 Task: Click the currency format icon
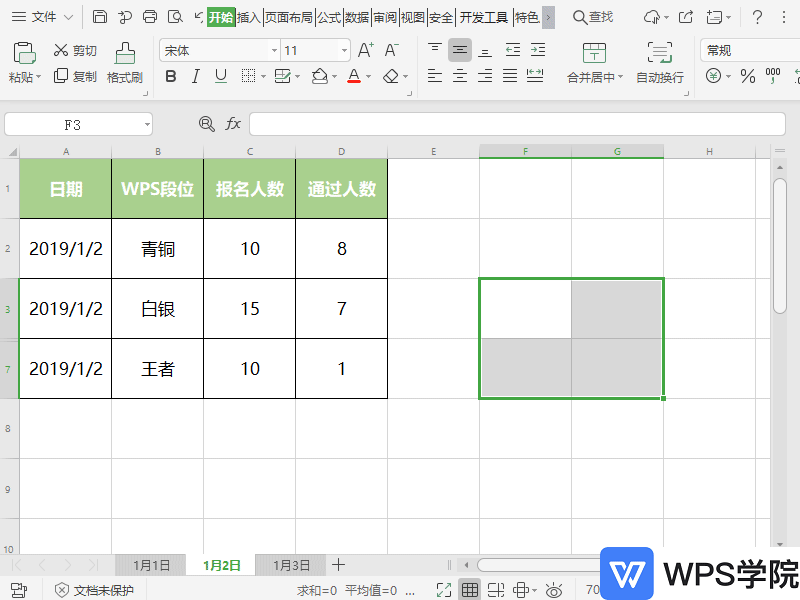click(713, 77)
